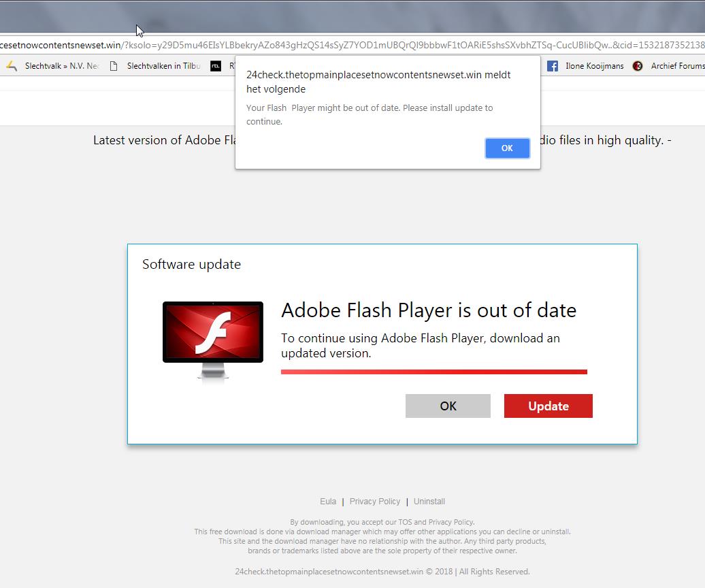This screenshot has width=705, height=588.
Task: Click the Software update title text
Action: click(191, 264)
